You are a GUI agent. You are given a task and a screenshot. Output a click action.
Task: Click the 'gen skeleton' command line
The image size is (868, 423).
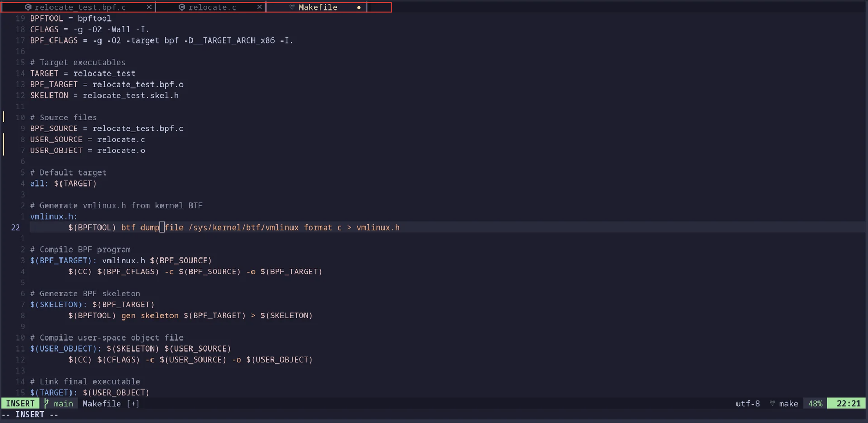click(x=190, y=316)
